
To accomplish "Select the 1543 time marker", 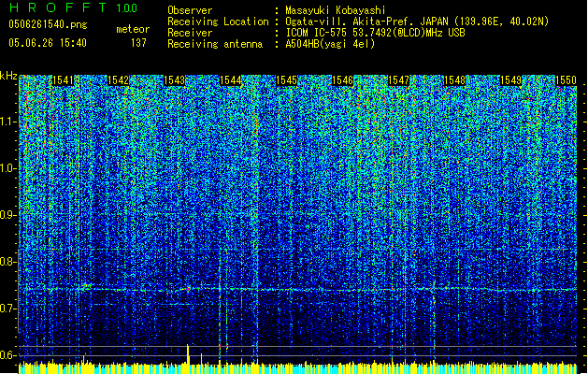I will (175, 81).
